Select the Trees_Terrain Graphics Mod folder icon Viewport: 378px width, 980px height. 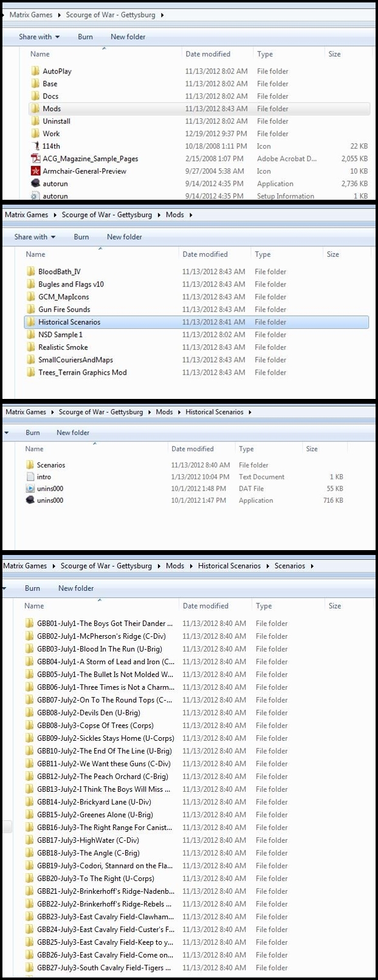(x=31, y=372)
